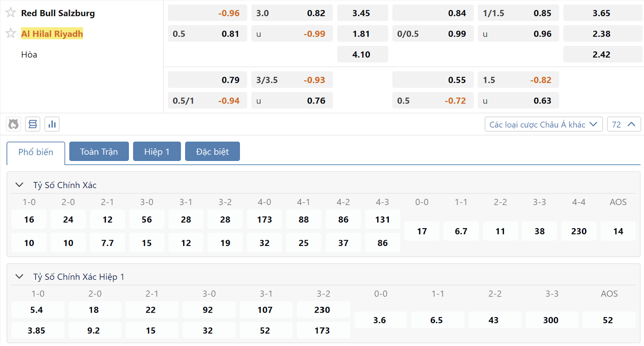The image size is (644, 346).
Task: Bet correct score 1-0 home at 16
Action: pyautogui.click(x=29, y=220)
